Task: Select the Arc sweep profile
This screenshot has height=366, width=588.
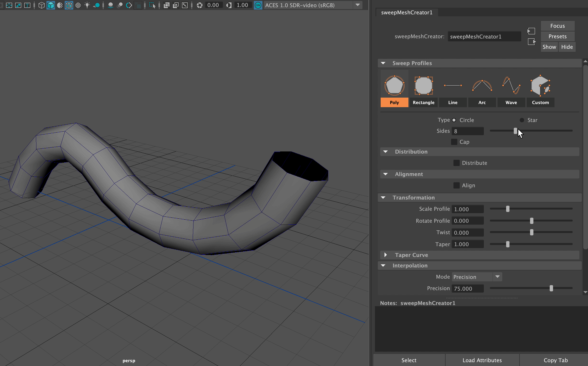Action: 482,102
